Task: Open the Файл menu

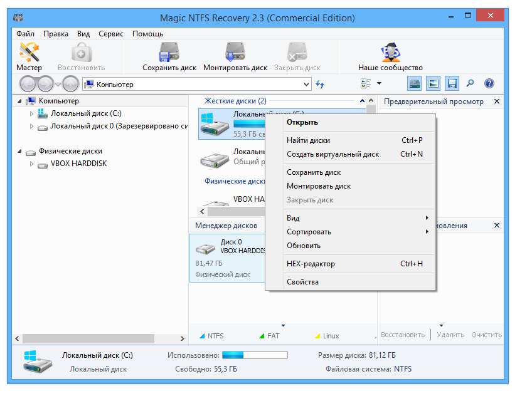Action: tap(25, 34)
